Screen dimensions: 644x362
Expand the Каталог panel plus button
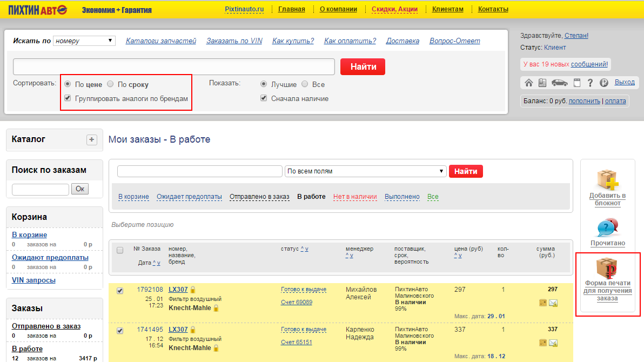tap(92, 140)
